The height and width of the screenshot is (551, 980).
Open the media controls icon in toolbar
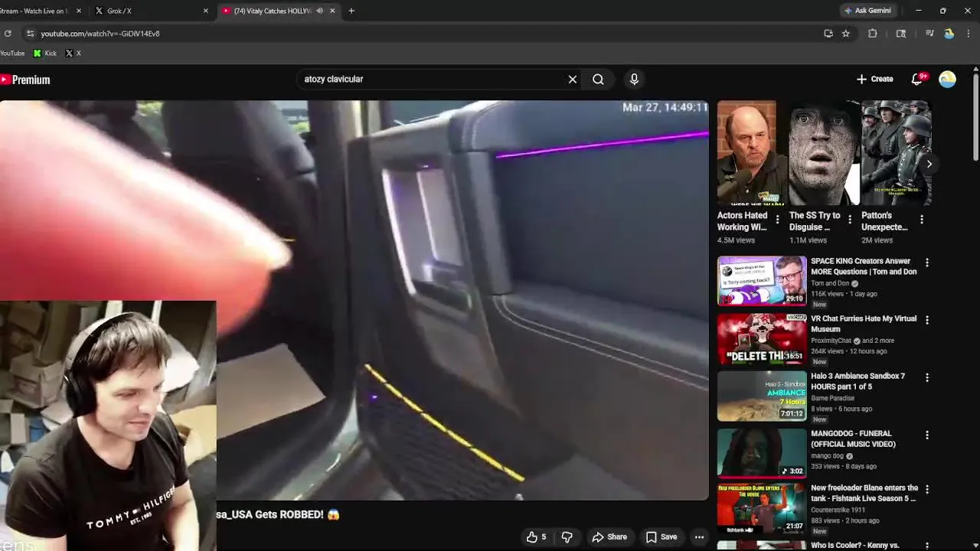coord(929,34)
